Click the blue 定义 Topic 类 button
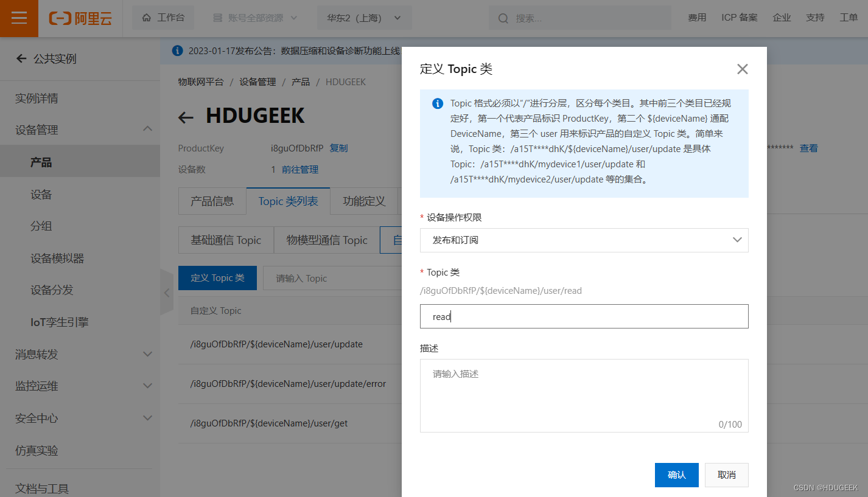 click(x=217, y=278)
